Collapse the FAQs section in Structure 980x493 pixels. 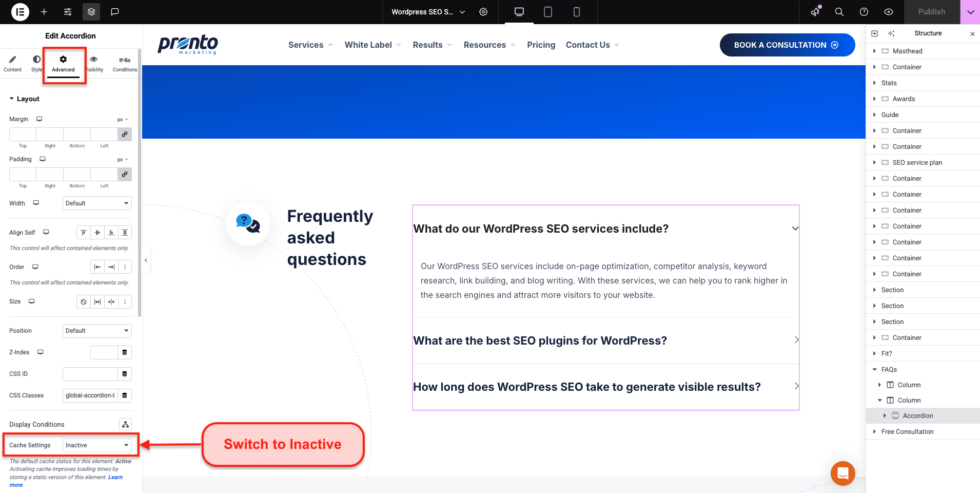pos(875,370)
